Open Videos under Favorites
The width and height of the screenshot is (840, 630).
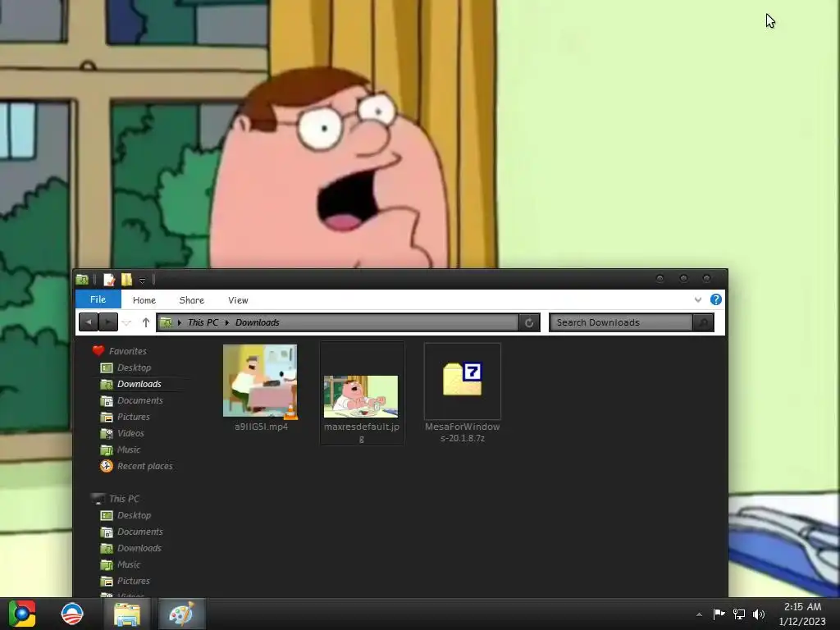click(x=130, y=433)
